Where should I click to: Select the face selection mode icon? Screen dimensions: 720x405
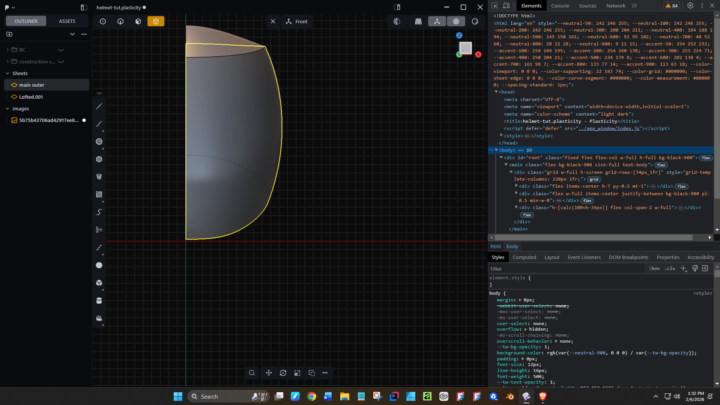coord(138,21)
